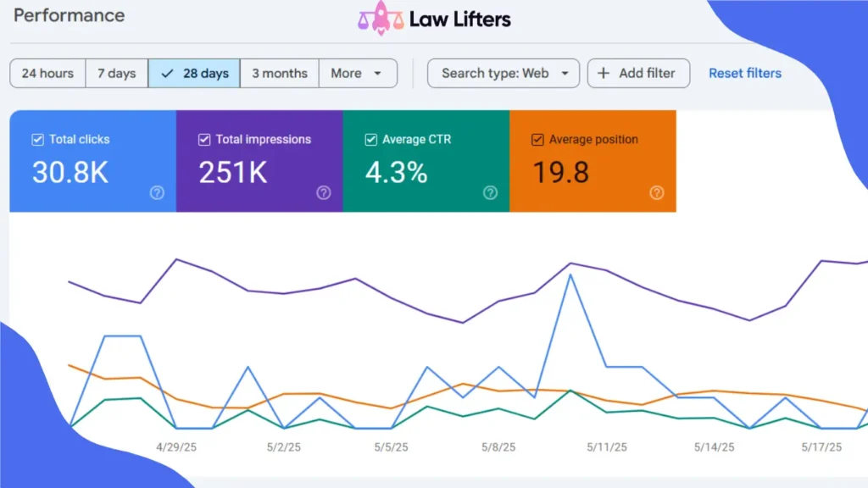The width and height of the screenshot is (868, 488).
Task: Click the 5/5/25 axis date label
Action: (x=392, y=447)
